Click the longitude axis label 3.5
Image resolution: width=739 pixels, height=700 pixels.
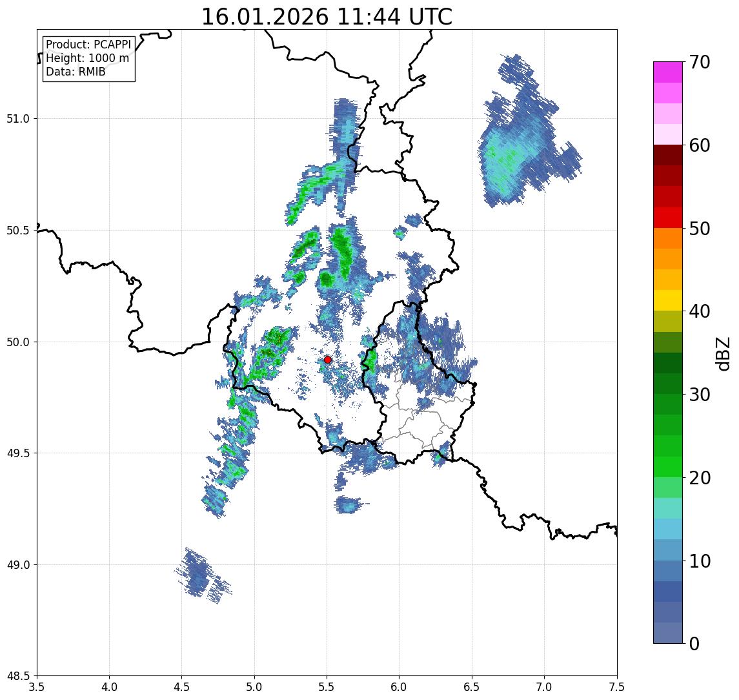point(37,687)
